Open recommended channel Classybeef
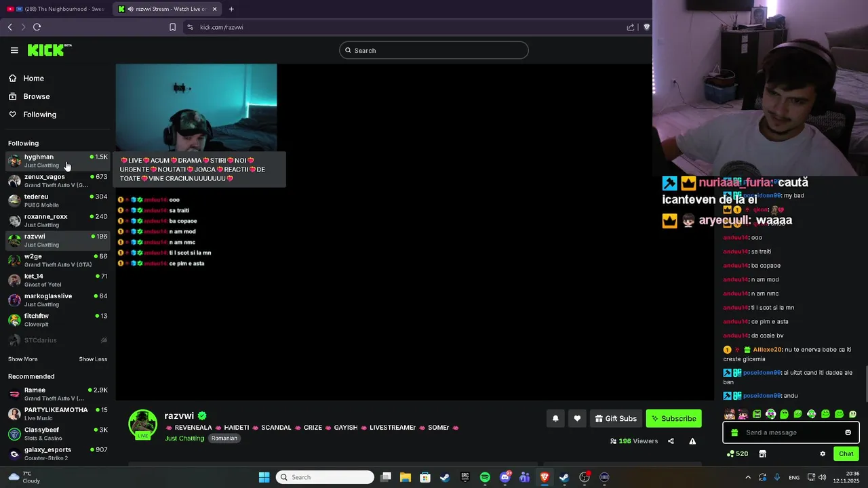The width and height of the screenshot is (868, 488). click(58, 433)
